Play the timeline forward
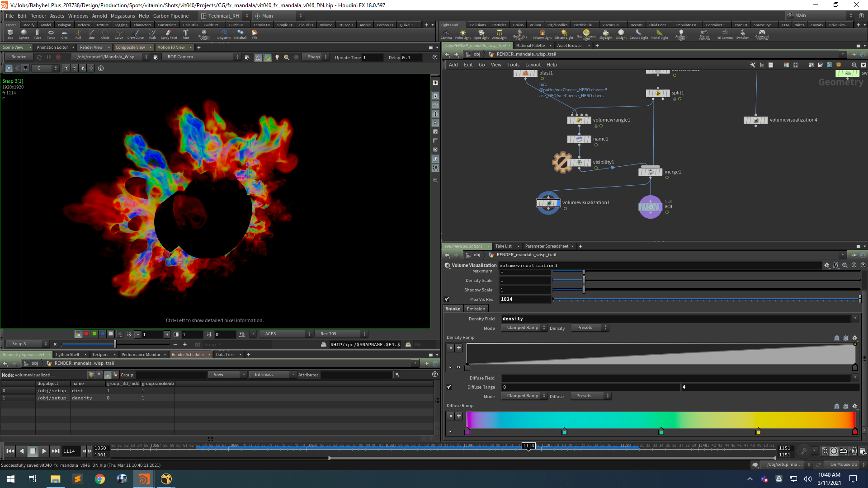868x488 pixels. coord(44,451)
